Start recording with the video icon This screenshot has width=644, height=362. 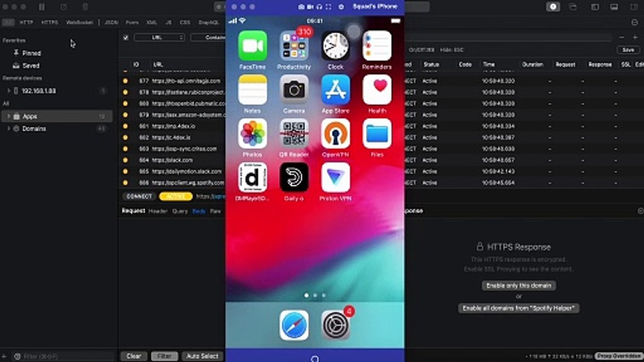(310, 7)
